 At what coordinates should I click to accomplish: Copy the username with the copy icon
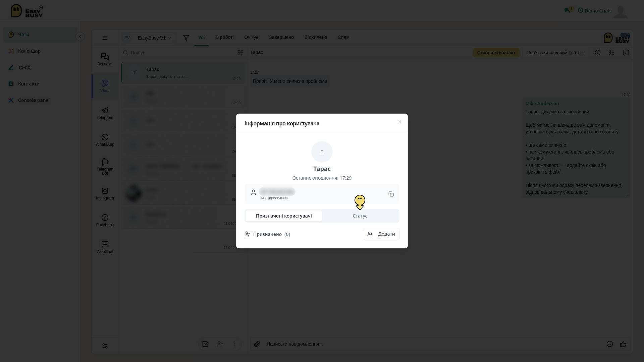click(391, 194)
